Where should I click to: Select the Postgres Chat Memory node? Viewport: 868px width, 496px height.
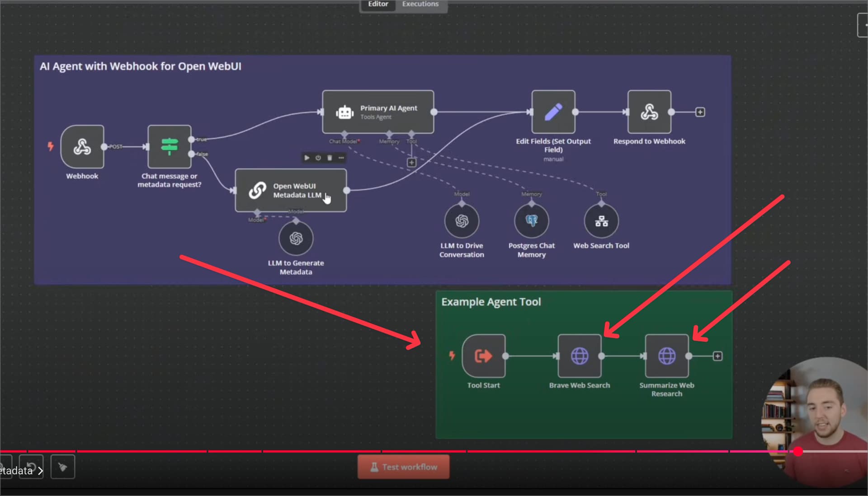click(x=532, y=221)
